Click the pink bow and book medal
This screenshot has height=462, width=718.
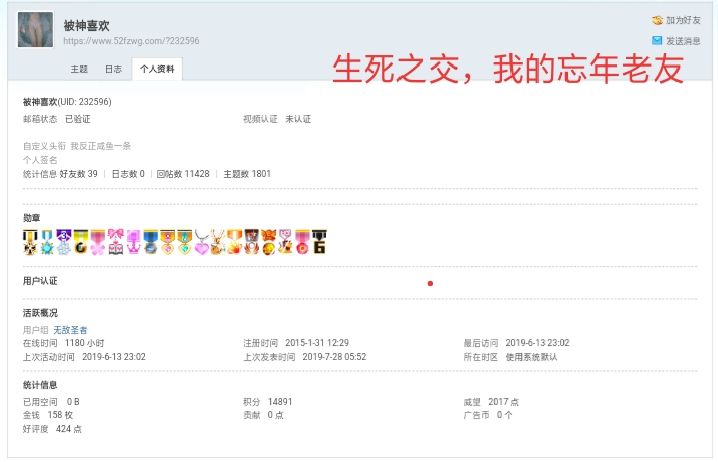[115, 242]
